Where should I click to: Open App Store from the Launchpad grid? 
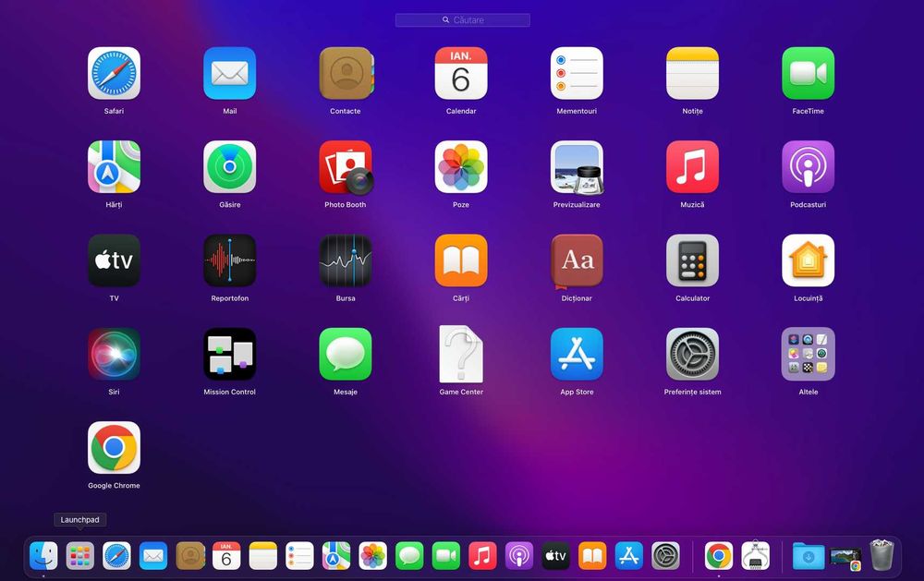[x=577, y=354]
